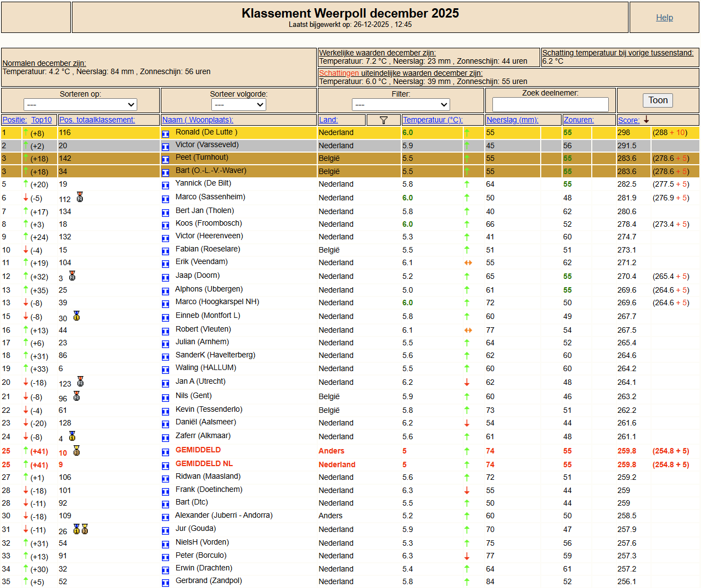Open the Sorteren op dropdown
The height and width of the screenshot is (588, 701).
[80, 104]
